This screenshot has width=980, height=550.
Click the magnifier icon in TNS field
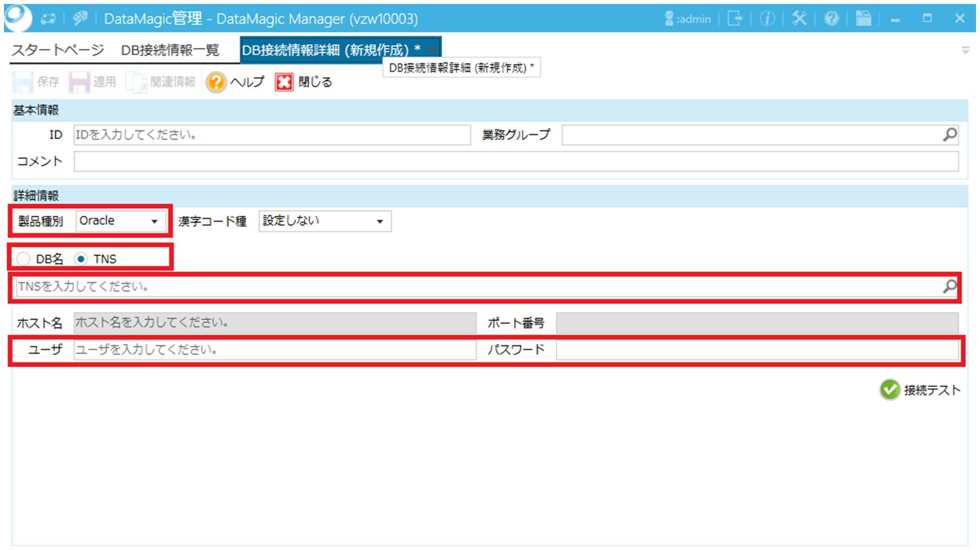[x=949, y=286]
